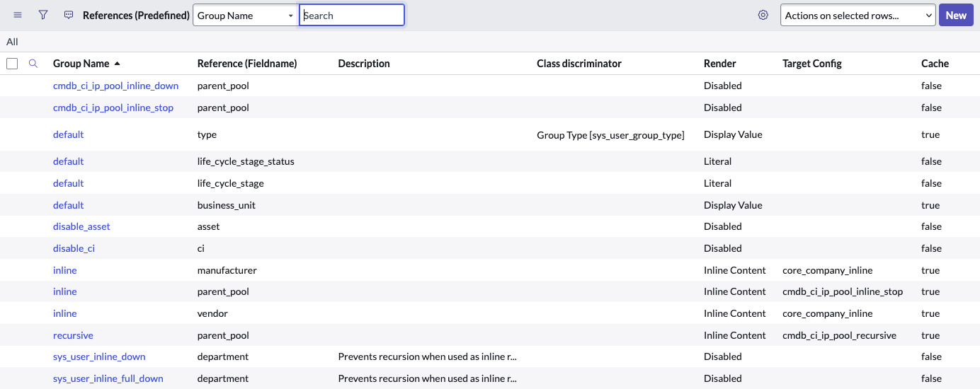The image size is (980, 389).
Task: Click the New button
Action: [x=956, y=16]
